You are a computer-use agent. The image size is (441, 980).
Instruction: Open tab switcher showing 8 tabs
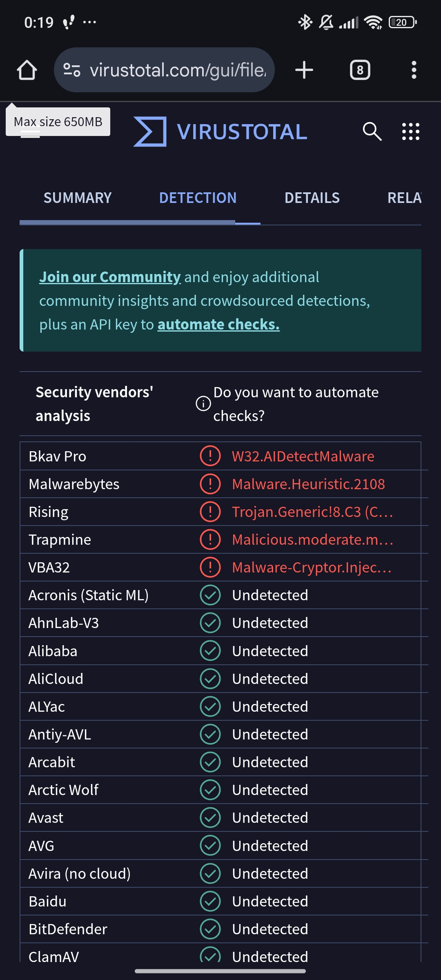coord(360,70)
